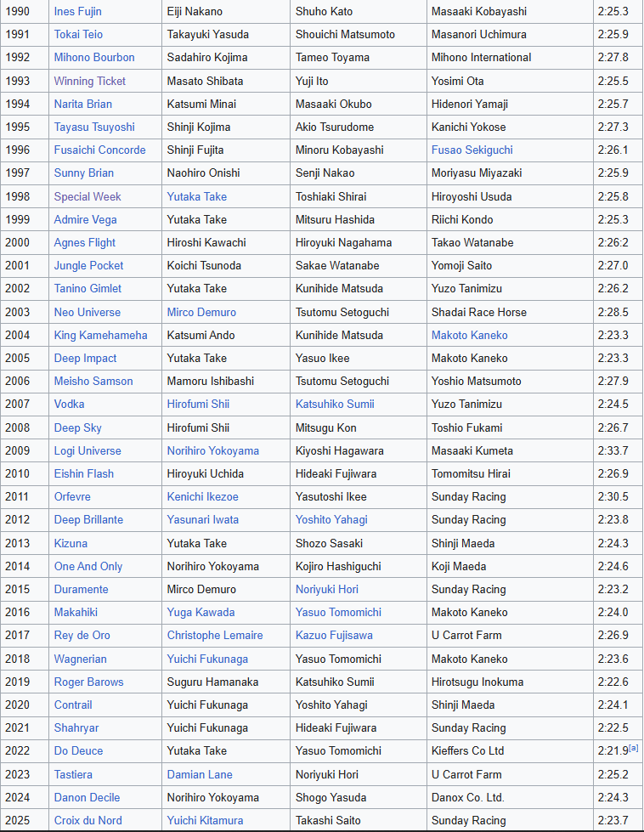Open the One And Only link
644x832 pixels.
coord(88,566)
